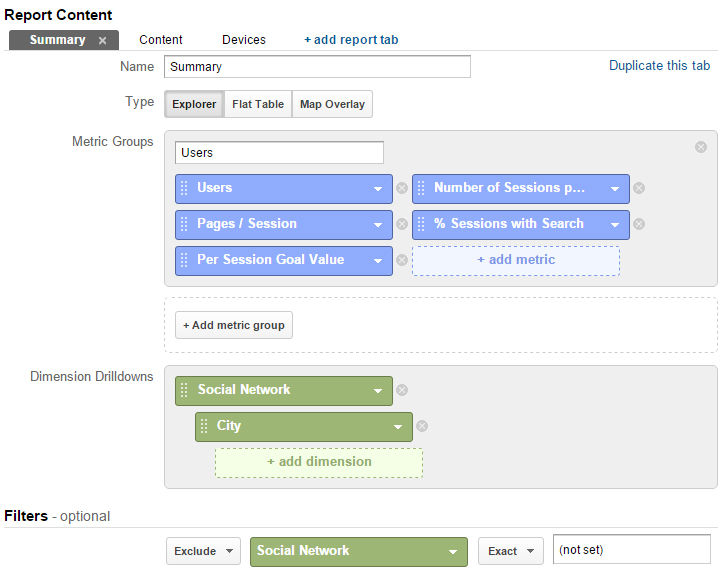Remove the Users metric group

pyautogui.click(x=701, y=147)
